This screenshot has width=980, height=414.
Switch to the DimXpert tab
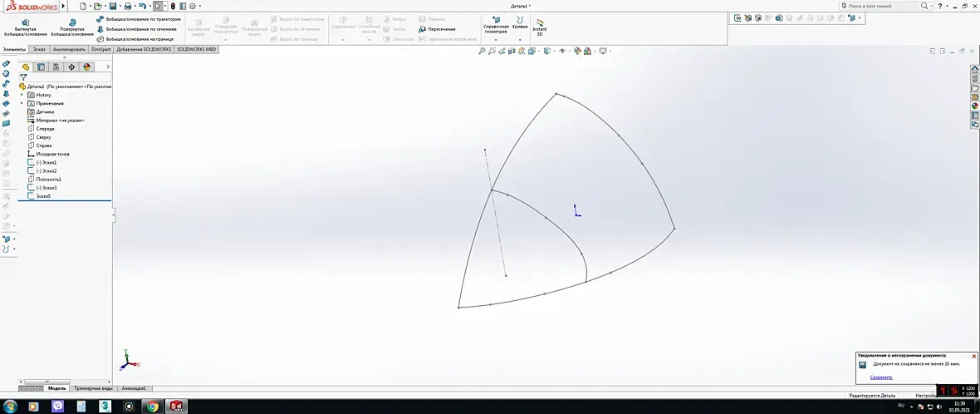(x=101, y=49)
